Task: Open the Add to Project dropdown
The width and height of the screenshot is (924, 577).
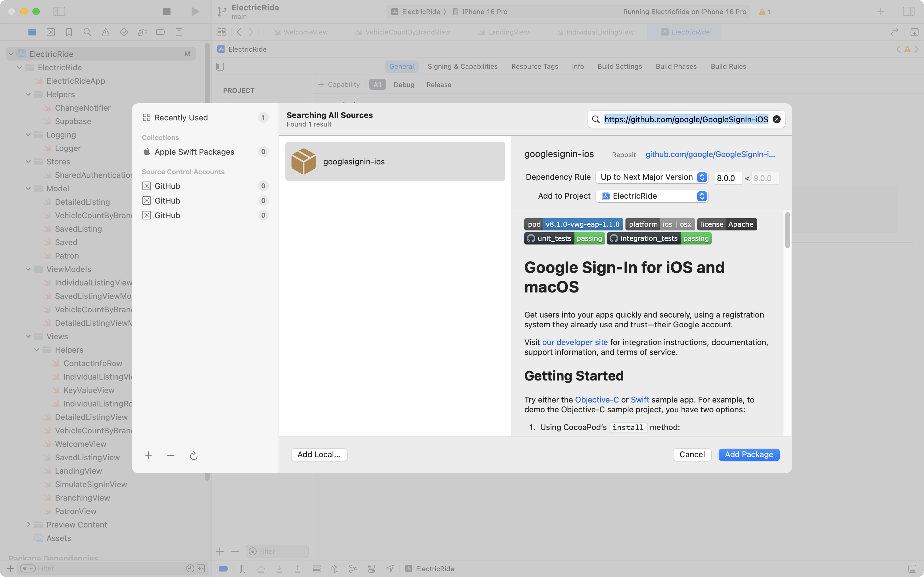Action: (x=652, y=196)
